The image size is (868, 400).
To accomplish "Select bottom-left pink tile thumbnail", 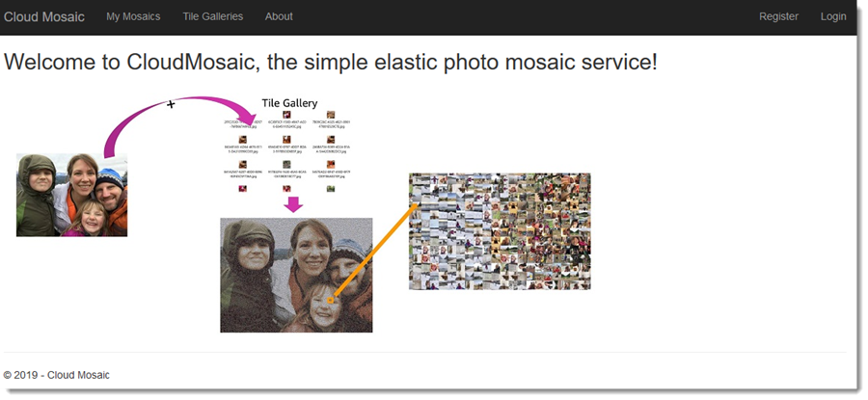I will tap(242, 189).
